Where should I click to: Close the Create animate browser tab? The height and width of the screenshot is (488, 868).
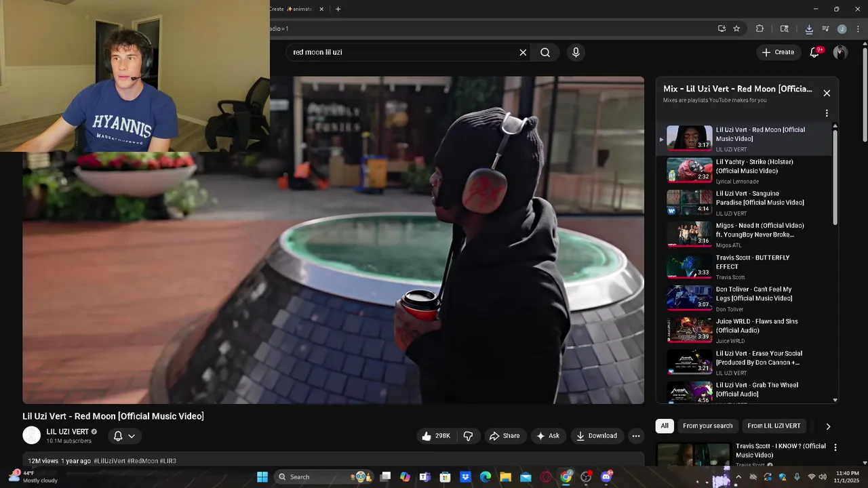[321, 9]
